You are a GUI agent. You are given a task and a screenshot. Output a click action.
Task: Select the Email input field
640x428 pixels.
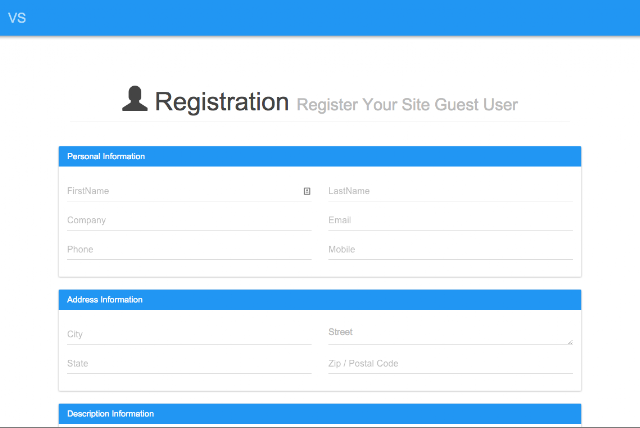point(450,220)
